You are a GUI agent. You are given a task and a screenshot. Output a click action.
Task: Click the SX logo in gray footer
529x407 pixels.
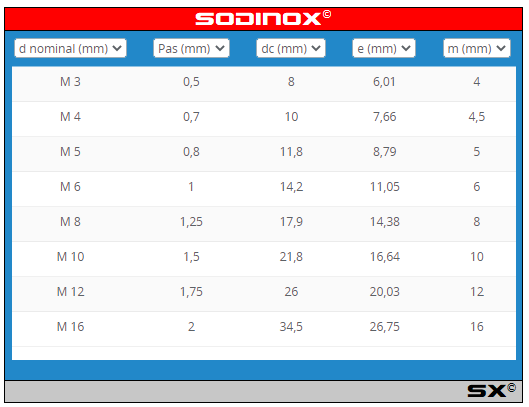(x=491, y=391)
